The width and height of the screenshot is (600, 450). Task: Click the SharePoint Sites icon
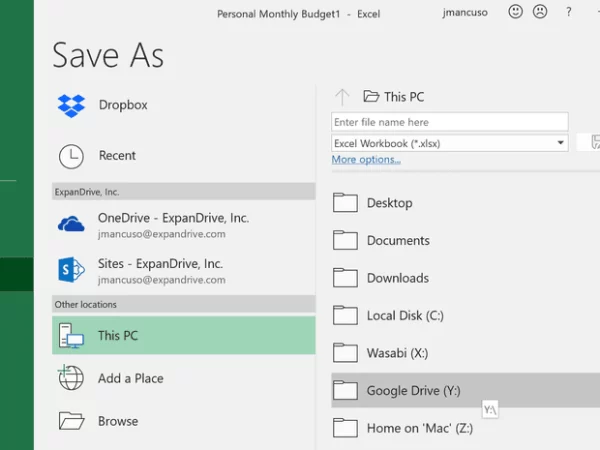coord(71,270)
